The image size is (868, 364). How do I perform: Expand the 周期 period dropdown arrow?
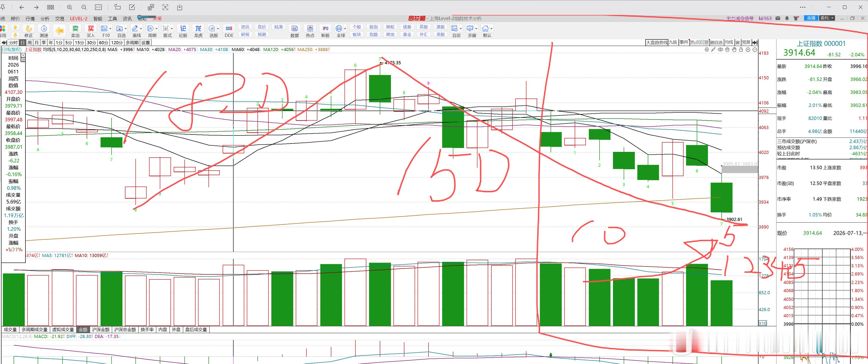click(x=157, y=29)
